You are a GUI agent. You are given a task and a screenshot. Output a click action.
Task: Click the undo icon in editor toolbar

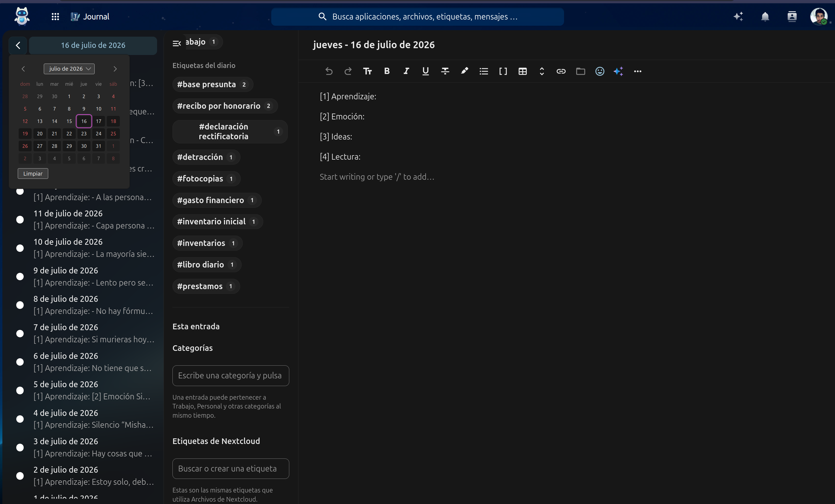click(x=328, y=71)
